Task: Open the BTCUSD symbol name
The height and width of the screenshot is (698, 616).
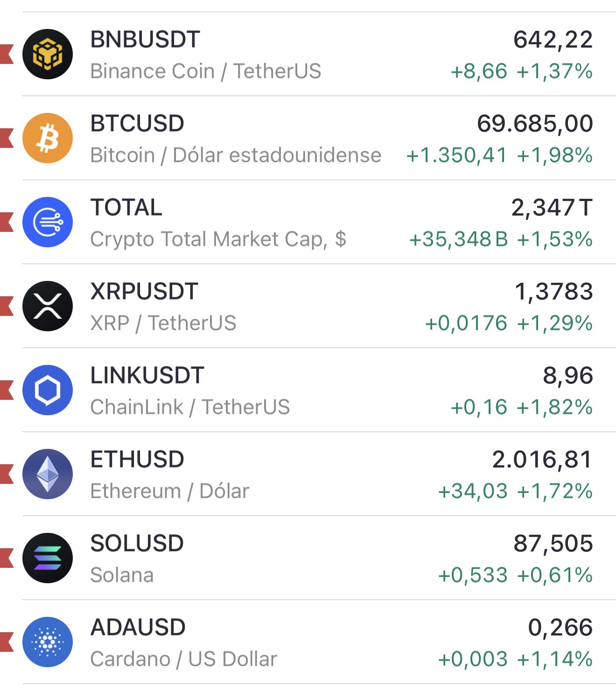Action: coord(137,124)
